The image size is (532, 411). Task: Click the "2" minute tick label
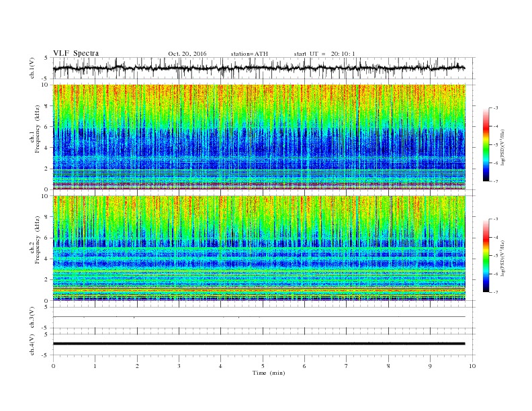point(137,366)
